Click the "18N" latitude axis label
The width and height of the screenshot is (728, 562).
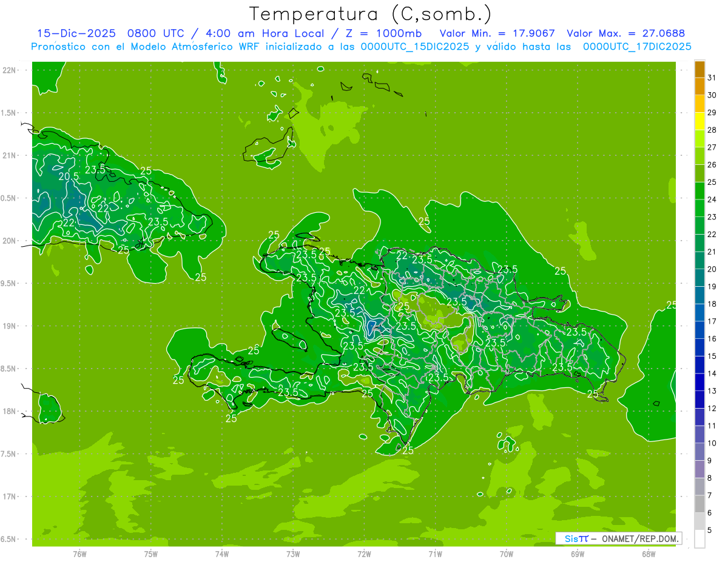pos(10,411)
